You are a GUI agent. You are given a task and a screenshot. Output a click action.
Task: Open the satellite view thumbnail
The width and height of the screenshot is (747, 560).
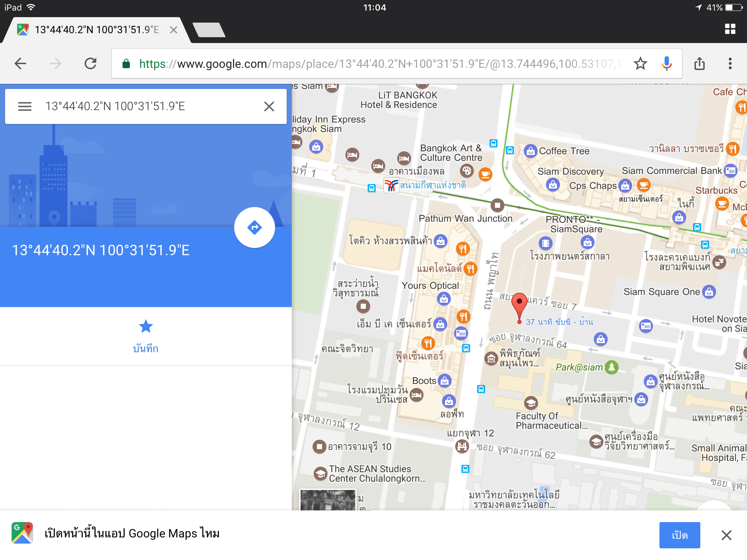[x=328, y=499]
